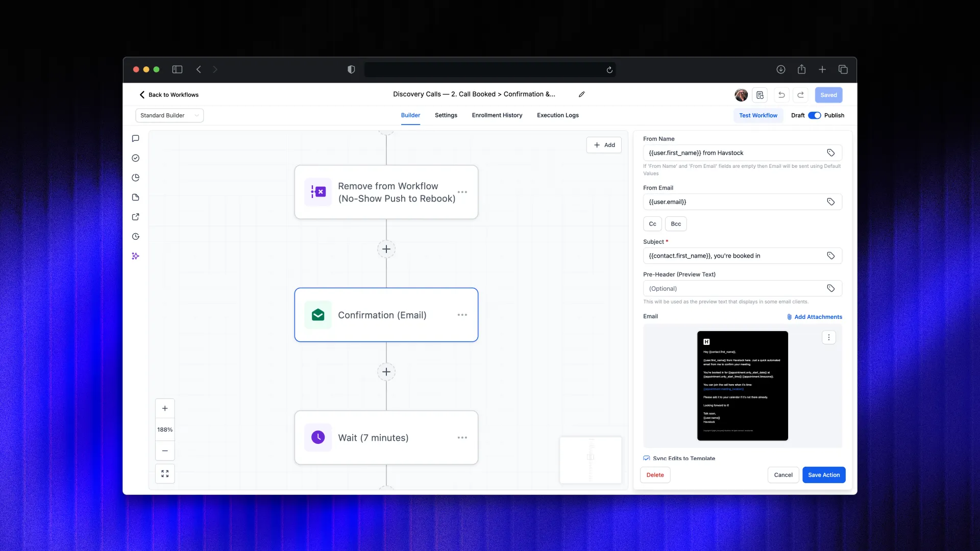Click the external link sidebar icon
This screenshot has width=980, height=551.
click(x=135, y=217)
